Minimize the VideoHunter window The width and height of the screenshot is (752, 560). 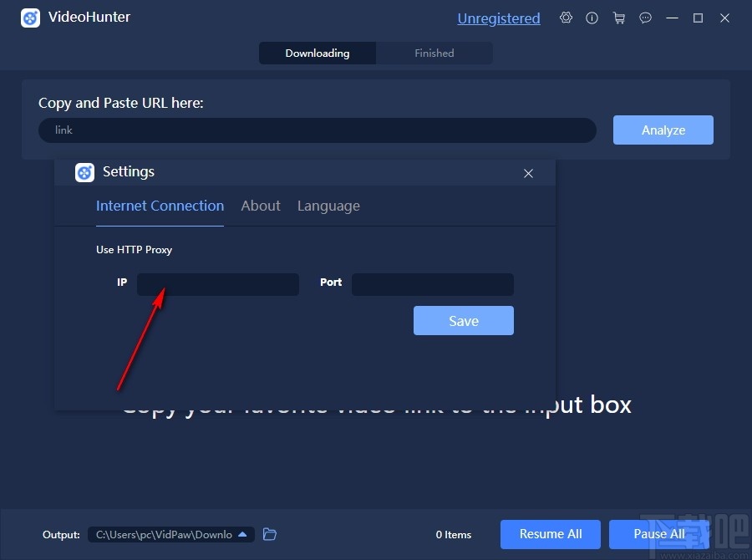(672, 18)
